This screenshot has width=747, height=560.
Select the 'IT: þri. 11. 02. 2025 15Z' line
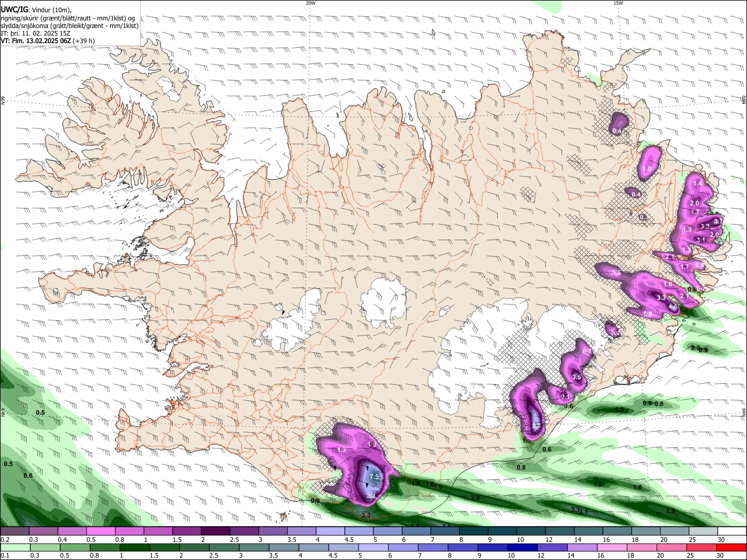click(x=36, y=33)
